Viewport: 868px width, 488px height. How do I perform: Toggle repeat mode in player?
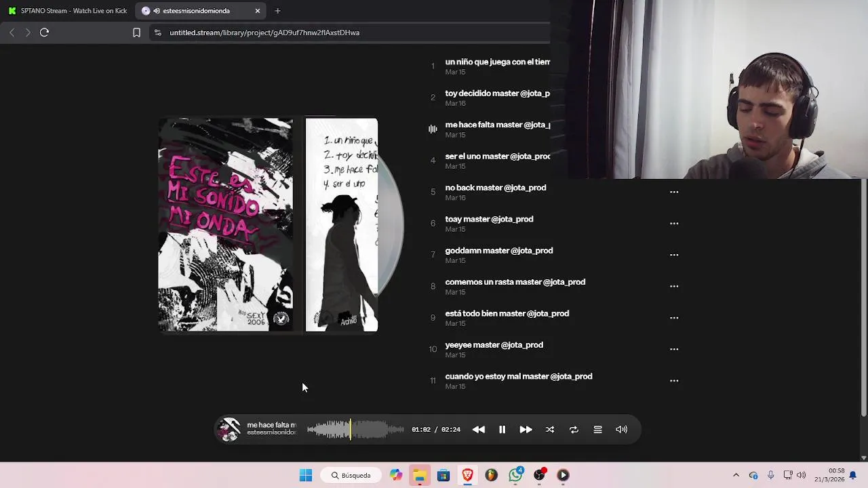point(574,430)
